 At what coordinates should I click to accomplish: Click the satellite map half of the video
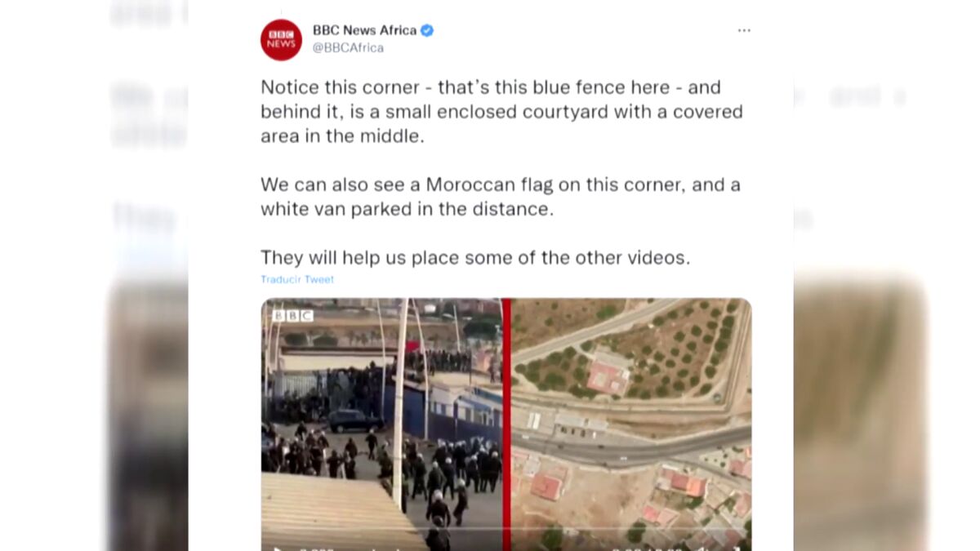(631, 424)
